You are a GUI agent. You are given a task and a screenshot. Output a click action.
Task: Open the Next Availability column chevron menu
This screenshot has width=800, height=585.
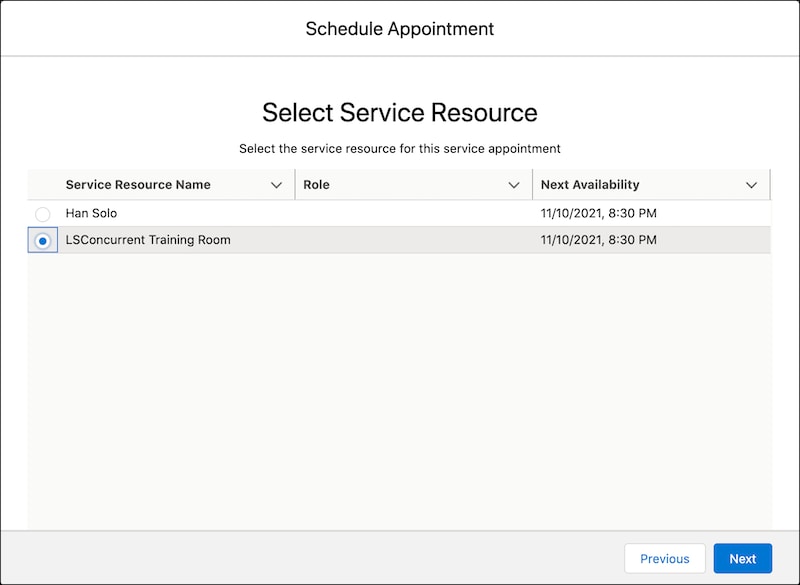coord(752,185)
